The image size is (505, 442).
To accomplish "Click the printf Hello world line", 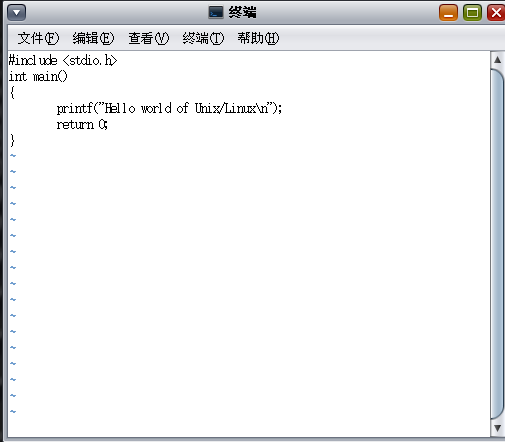I will [x=169, y=108].
